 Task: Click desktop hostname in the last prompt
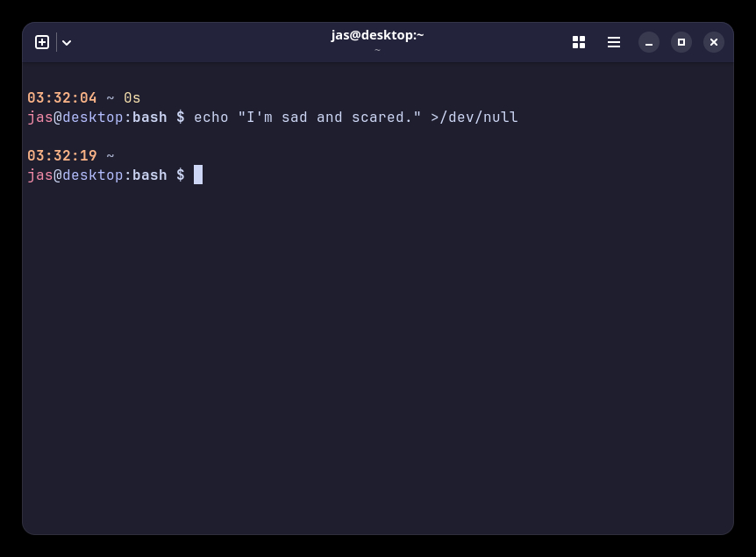click(x=93, y=175)
